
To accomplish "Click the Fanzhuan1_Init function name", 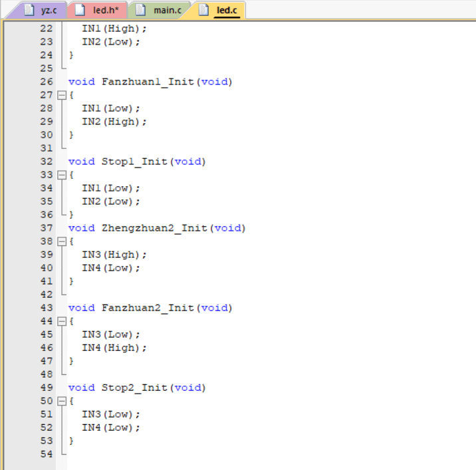I will tap(148, 82).
